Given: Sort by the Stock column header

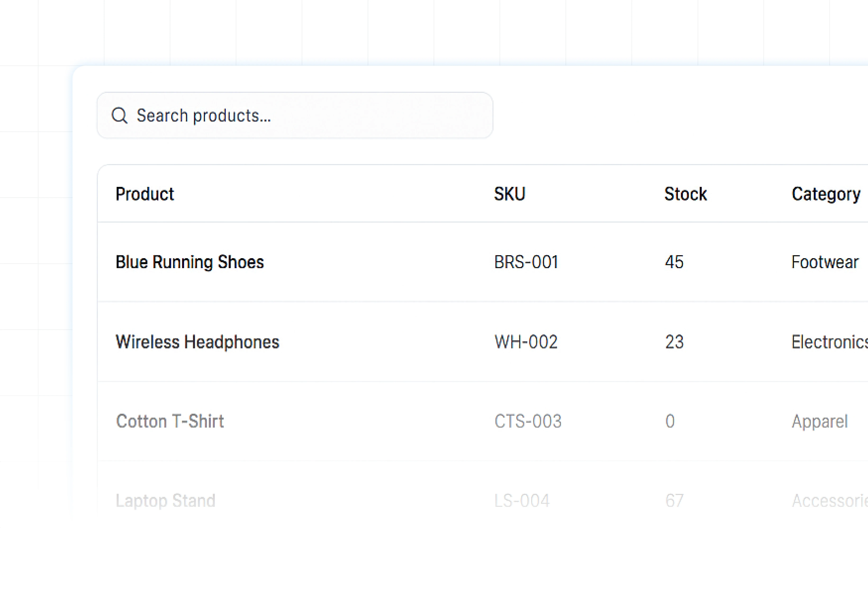Looking at the screenshot, I should pos(685,194).
